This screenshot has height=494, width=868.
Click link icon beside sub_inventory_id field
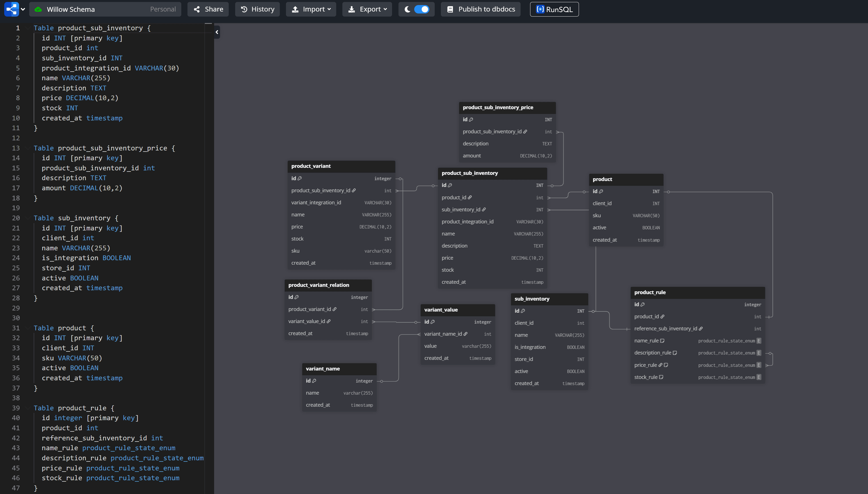tap(484, 210)
